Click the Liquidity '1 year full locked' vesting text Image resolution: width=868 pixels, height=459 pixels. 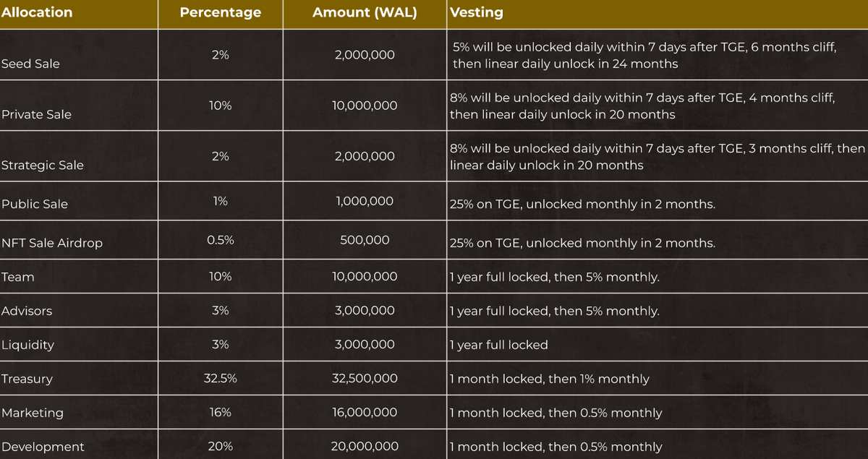pyautogui.click(x=499, y=345)
